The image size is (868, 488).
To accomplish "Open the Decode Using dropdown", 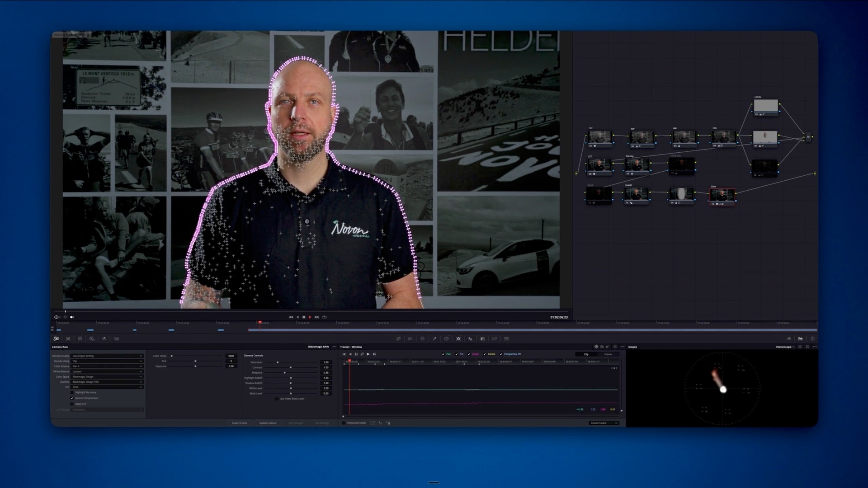I will pos(107,361).
